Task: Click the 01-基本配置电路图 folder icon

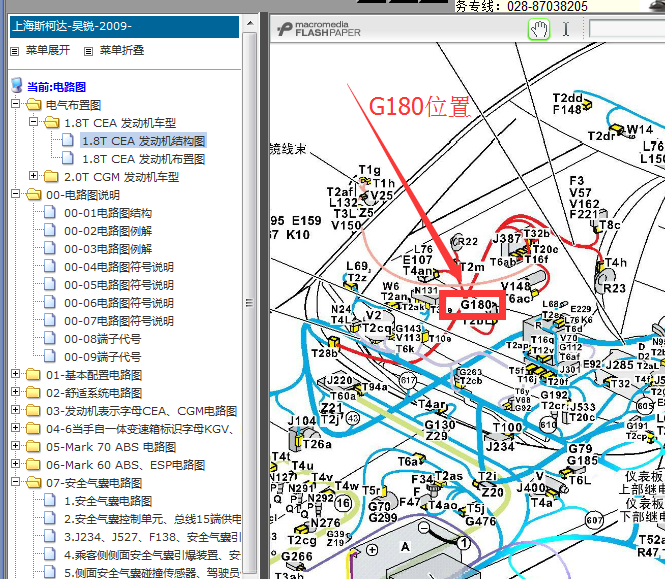Action: tap(34, 374)
